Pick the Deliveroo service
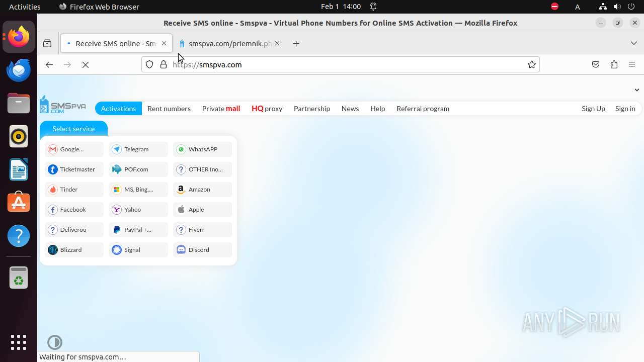Screen dimensions: 644x362 (x=74, y=230)
